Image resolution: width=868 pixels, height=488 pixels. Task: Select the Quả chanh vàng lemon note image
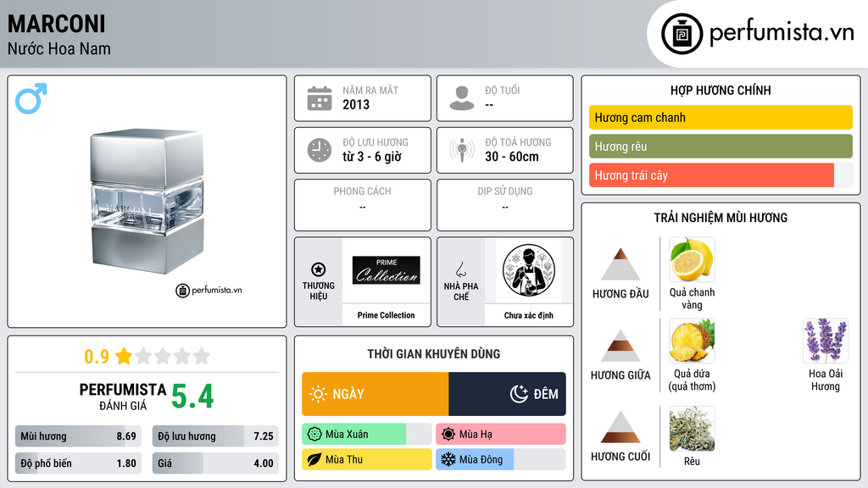coord(692,259)
